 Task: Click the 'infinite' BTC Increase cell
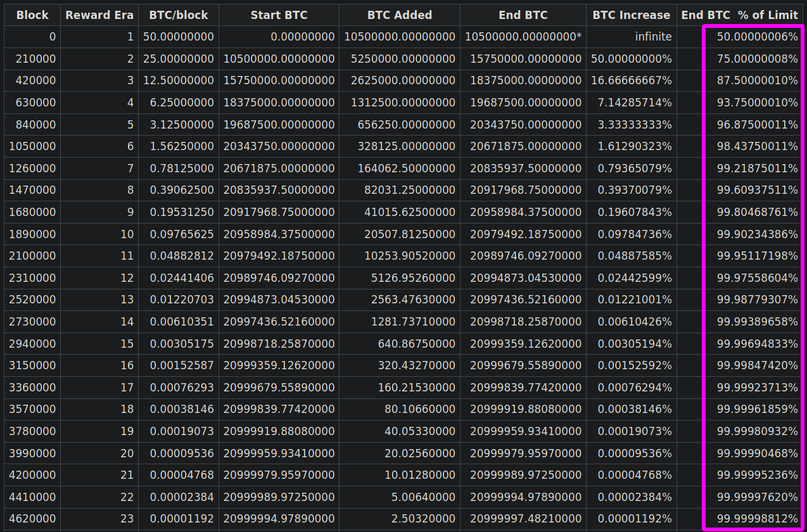pos(632,37)
